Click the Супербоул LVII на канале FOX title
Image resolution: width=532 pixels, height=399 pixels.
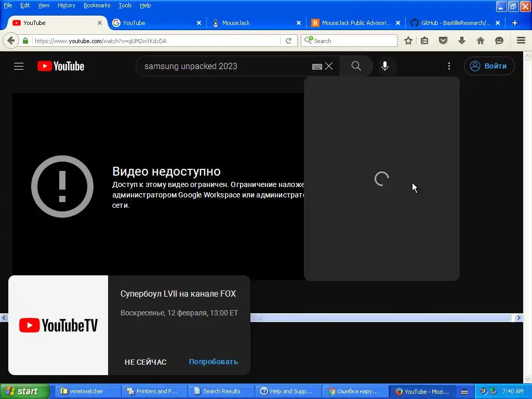pyautogui.click(x=178, y=294)
